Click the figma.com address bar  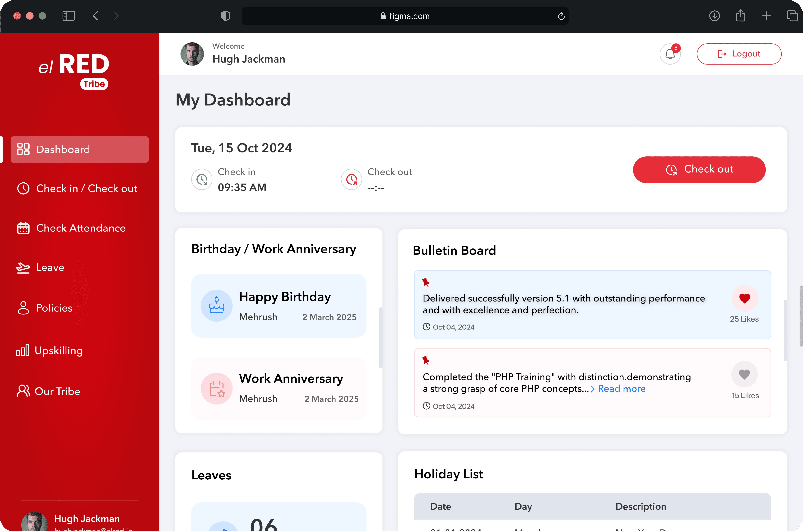pos(405,16)
